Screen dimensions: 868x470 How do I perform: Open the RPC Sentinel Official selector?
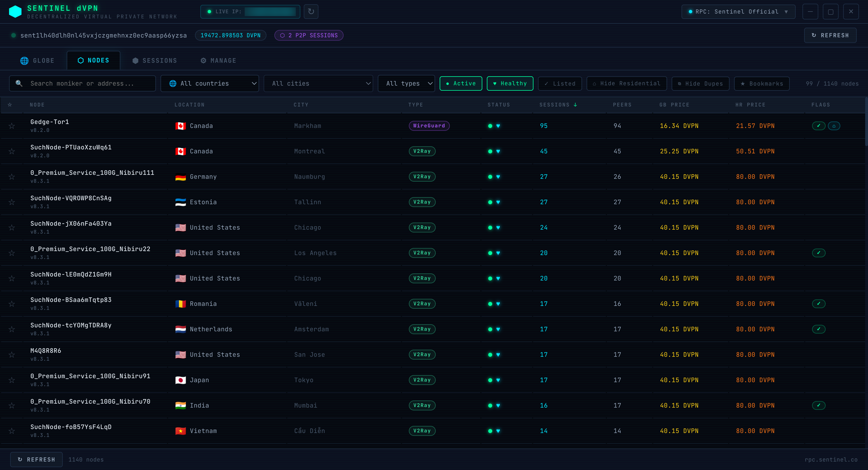tap(738, 12)
